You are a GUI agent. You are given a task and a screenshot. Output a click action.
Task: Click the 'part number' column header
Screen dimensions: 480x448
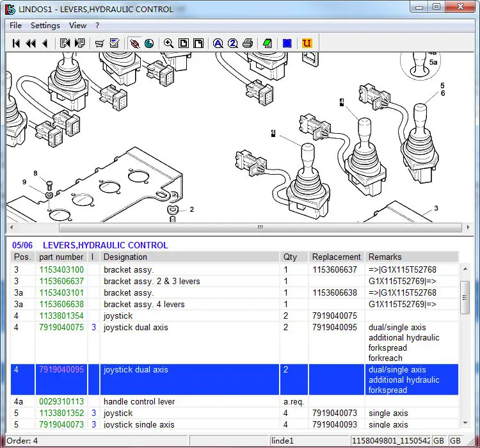pos(61,257)
